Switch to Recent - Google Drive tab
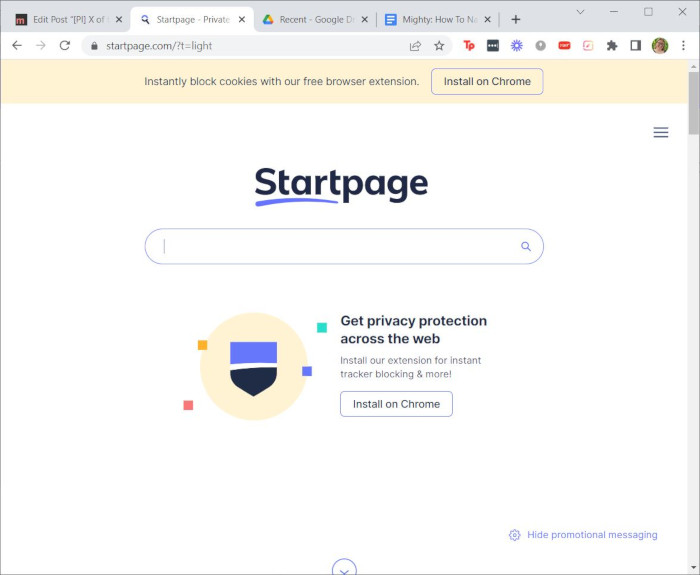Screen dimensions: 700x575 tap(315, 19)
